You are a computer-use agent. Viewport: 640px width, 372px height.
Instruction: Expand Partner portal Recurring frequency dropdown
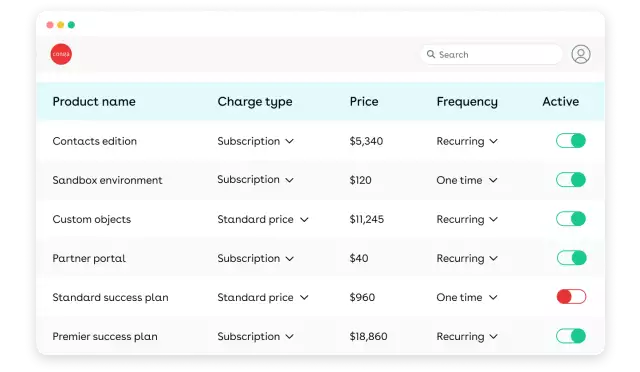tap(467, 258)
